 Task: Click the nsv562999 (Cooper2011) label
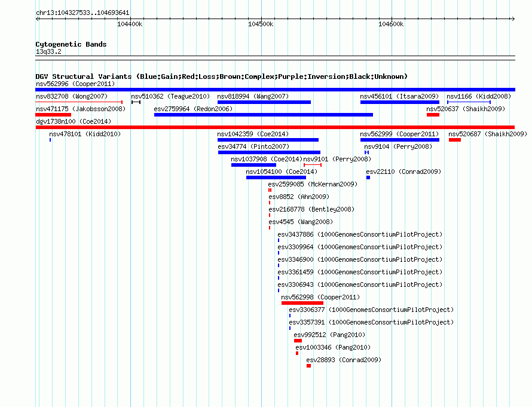(399, 134)
